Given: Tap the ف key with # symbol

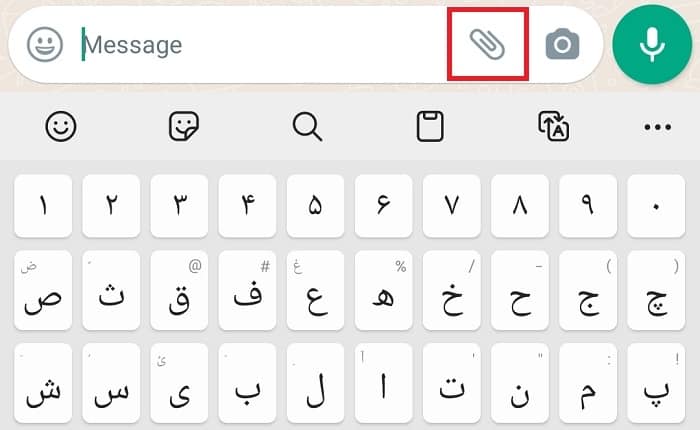Looking at the screenshot, I should click(247, 291).
